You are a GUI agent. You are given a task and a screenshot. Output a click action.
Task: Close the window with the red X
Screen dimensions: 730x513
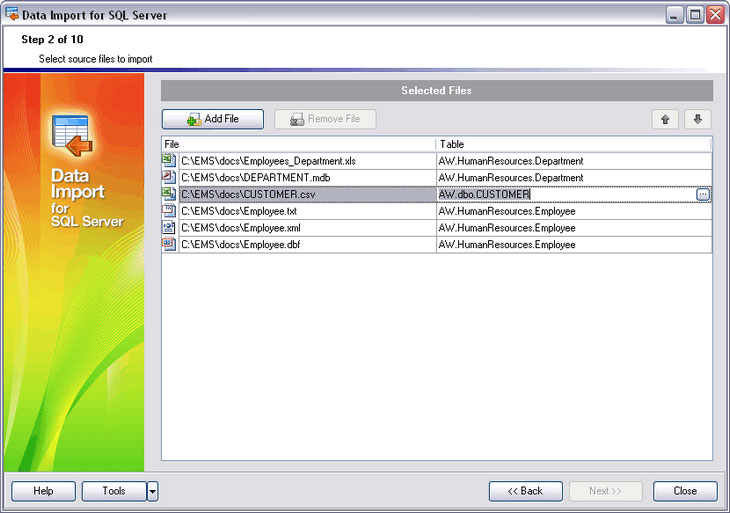[715, 15]
